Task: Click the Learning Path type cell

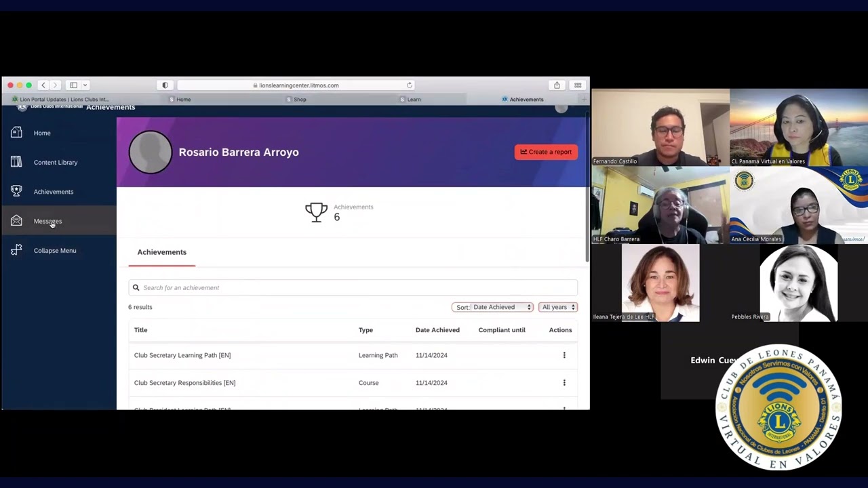Action: coord(378,355)
